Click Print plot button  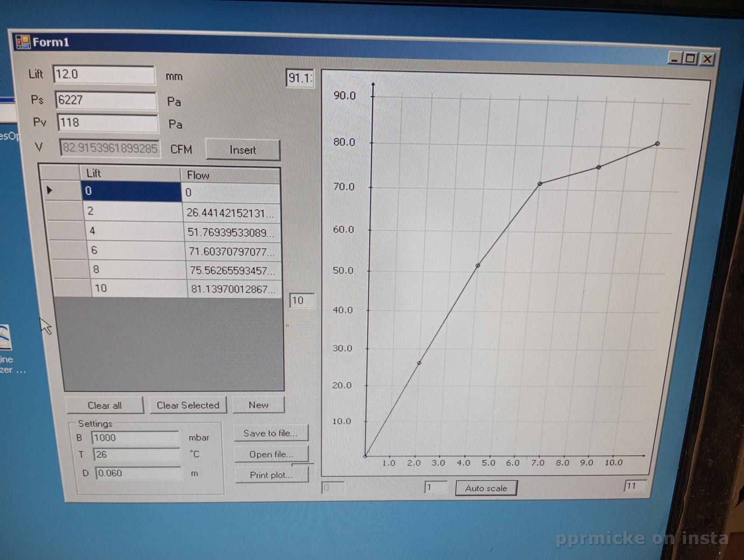click(272, 475)
